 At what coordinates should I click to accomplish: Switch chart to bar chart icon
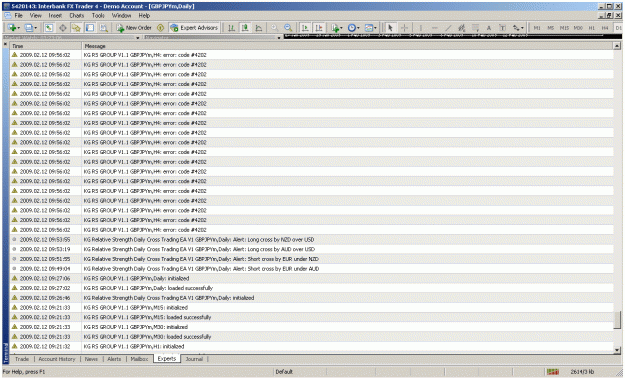[231, 28]
